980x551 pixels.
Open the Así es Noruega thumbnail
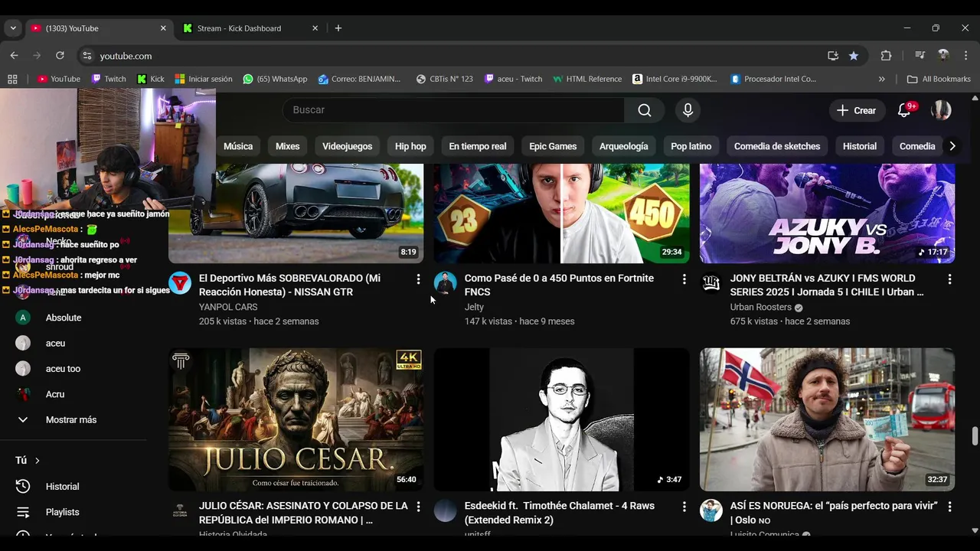click(x=827, y=419)
